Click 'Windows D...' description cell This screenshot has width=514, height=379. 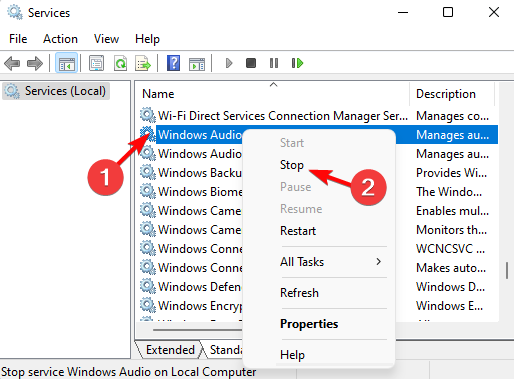450,287
